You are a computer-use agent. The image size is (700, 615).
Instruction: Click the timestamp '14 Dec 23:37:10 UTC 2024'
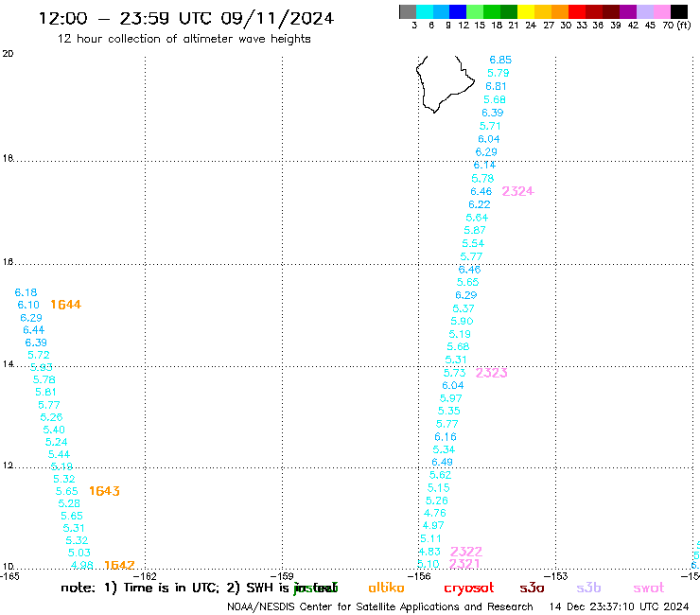[x=619, y=606]
